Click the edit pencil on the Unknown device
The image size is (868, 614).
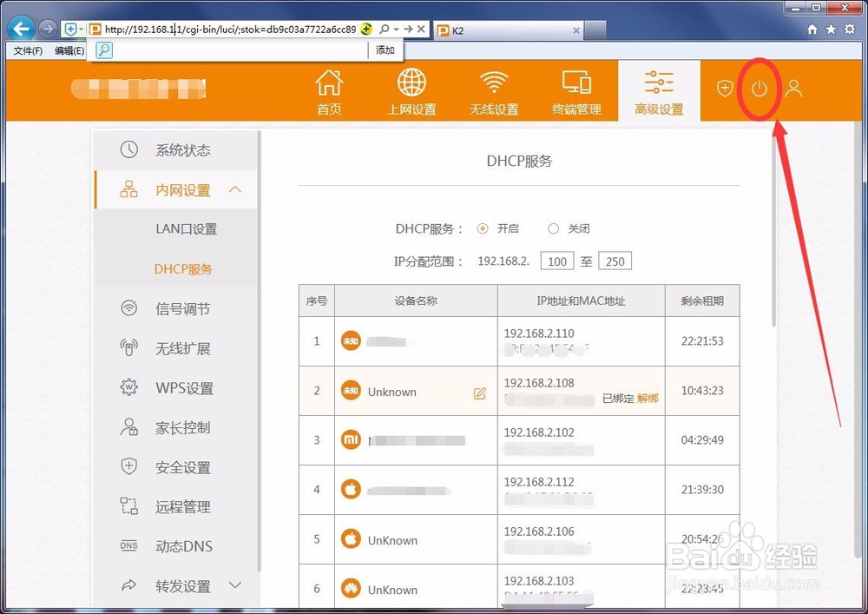[x=479, y=393]
